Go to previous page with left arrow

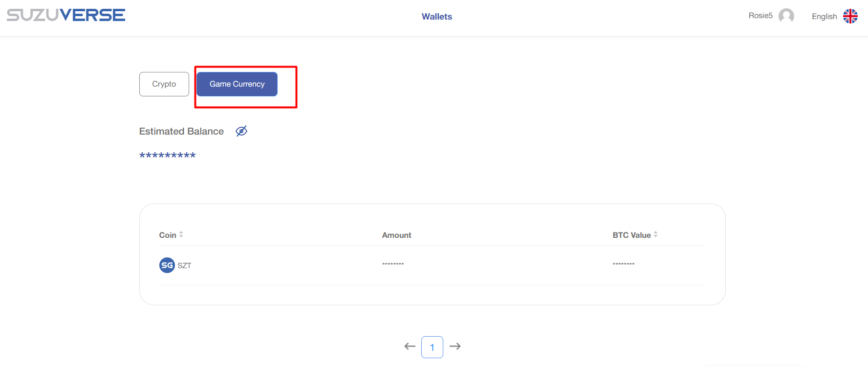coord(410,346)
